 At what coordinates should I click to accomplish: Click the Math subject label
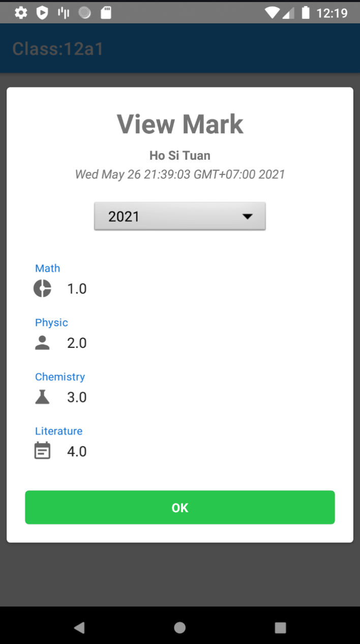[x=47, y=268]
